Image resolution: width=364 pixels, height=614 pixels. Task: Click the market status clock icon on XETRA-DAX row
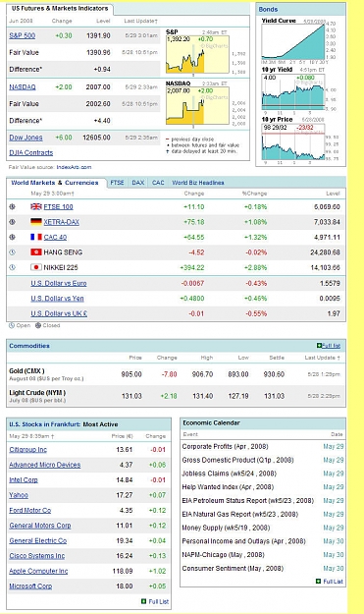12,222
